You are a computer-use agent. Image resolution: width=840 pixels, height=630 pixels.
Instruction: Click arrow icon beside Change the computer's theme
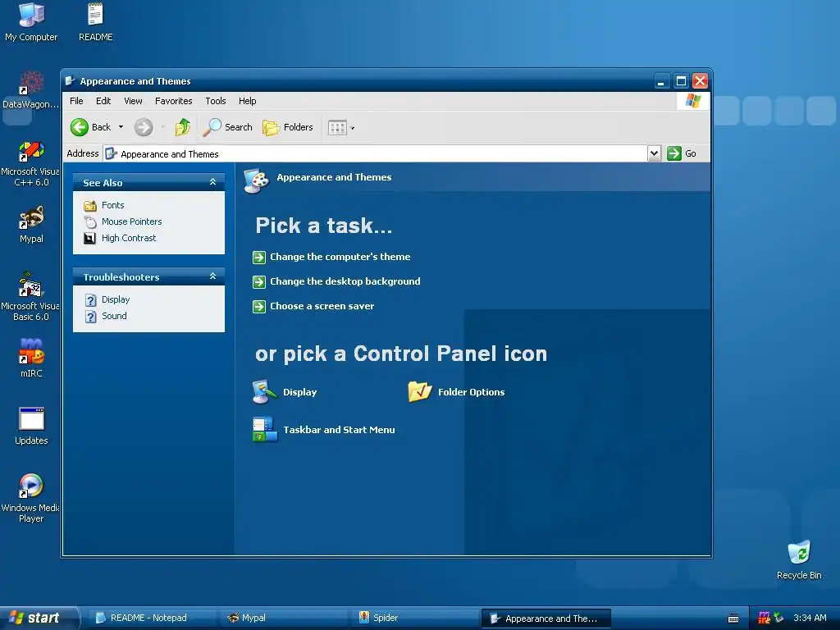pos(258,258)
